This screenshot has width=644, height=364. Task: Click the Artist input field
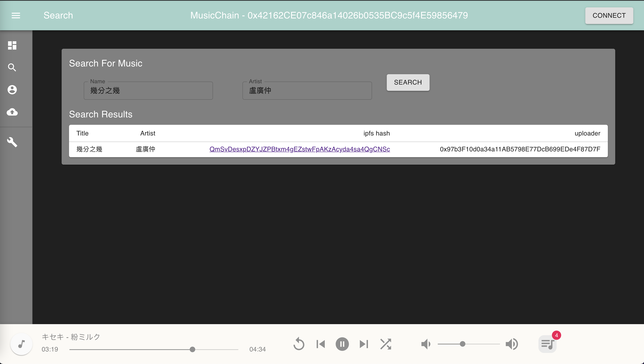click(307, 90)
